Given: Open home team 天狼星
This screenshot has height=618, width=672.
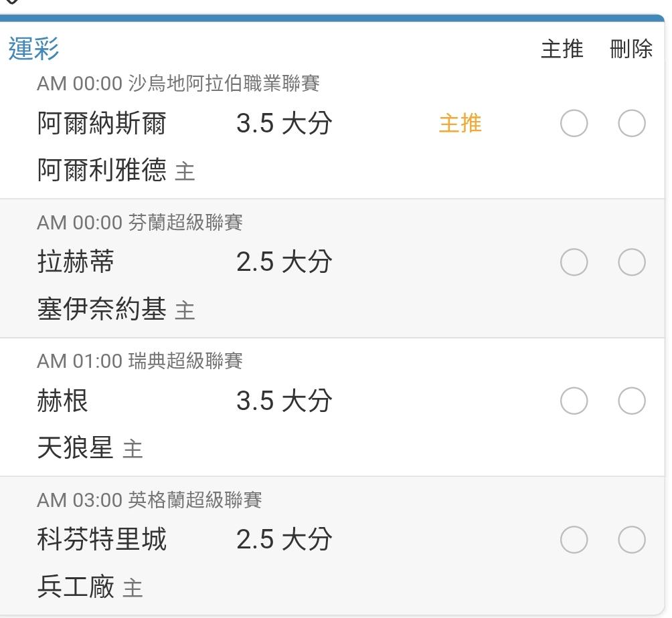Looking at the screenshot, I should pyautogui.click(x=76, y=447).
